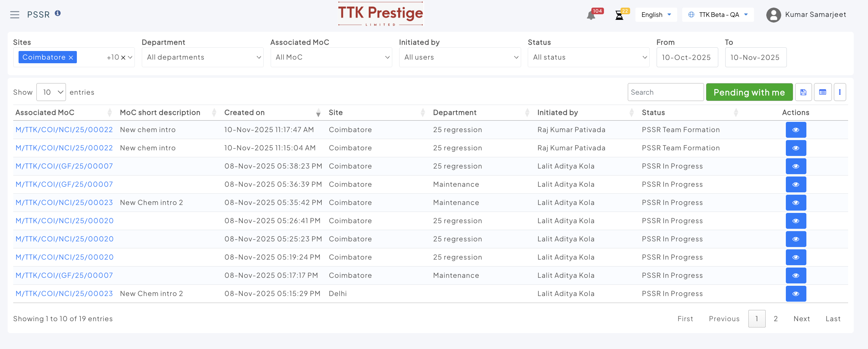Open the Status filter dropdown
Screen dimensions: 868x349
pyautogui.click(x=588, y=57)
